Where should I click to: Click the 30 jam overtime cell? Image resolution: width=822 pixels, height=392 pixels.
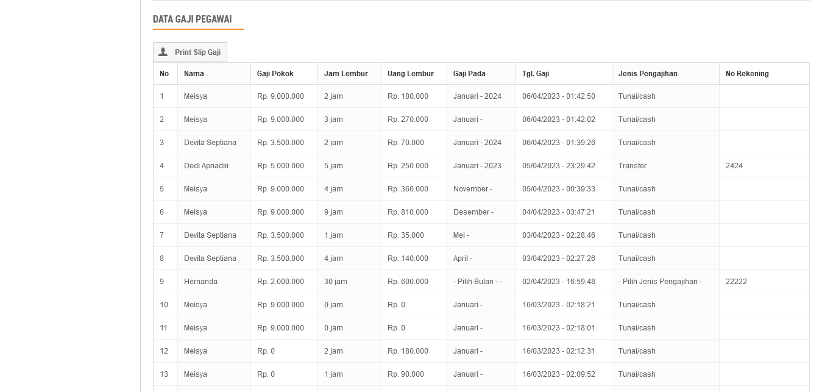(x=336, y=281)
